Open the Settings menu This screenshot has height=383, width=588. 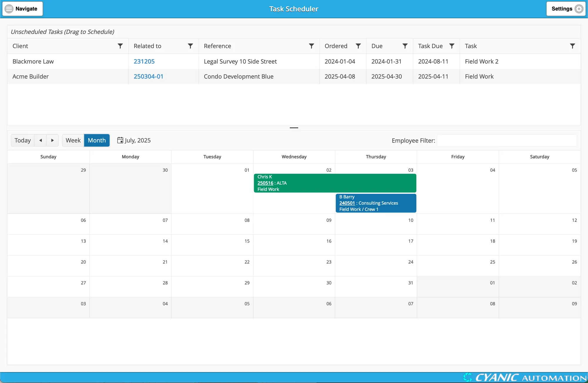click(566, 9)
